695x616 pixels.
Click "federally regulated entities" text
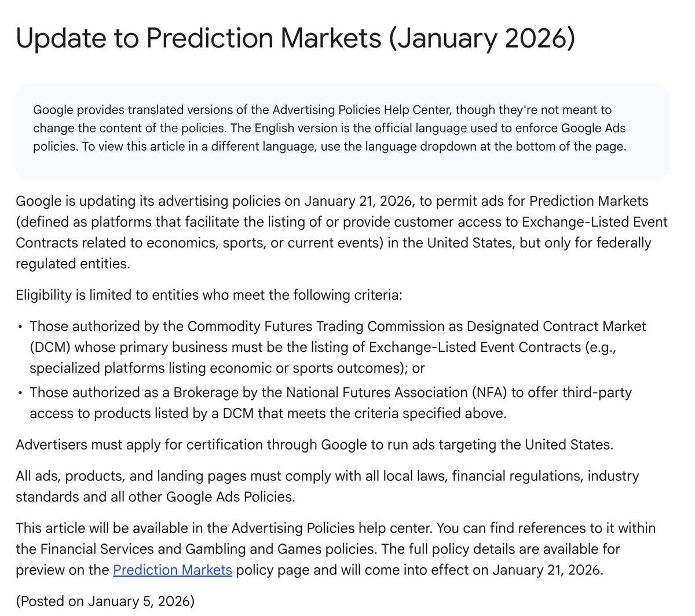tap(585, 243)
